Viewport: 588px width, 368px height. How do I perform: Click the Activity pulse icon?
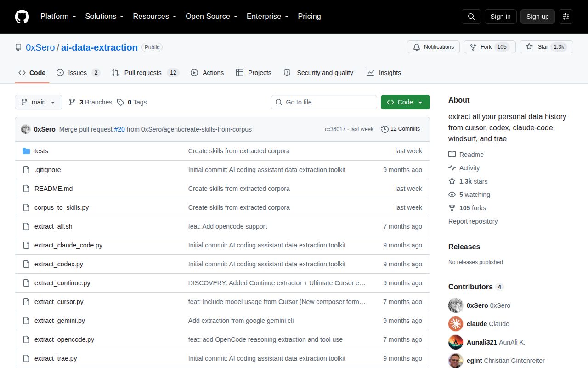(x=452, y=168)
